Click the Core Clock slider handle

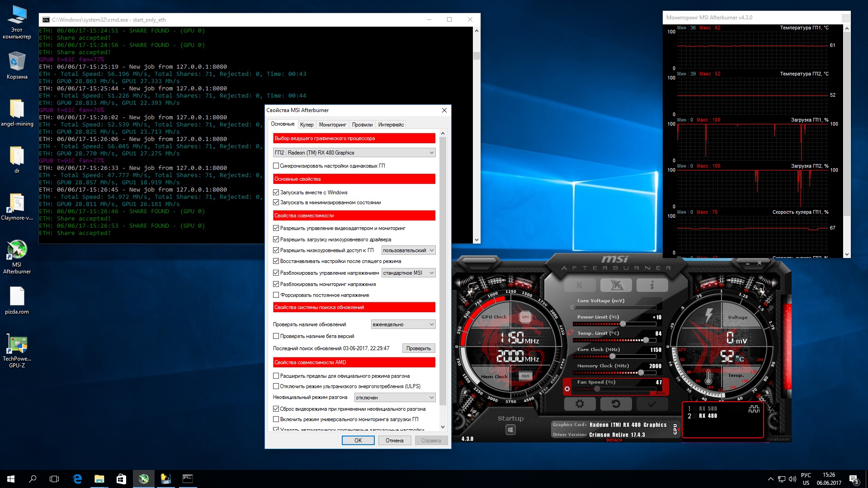[x=612, y=357]
